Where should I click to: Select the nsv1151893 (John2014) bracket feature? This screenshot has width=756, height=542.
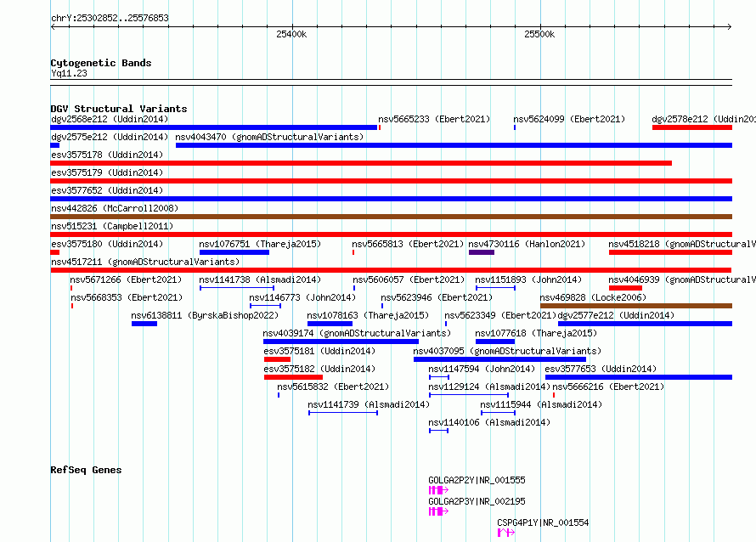[x=495, y=288]
